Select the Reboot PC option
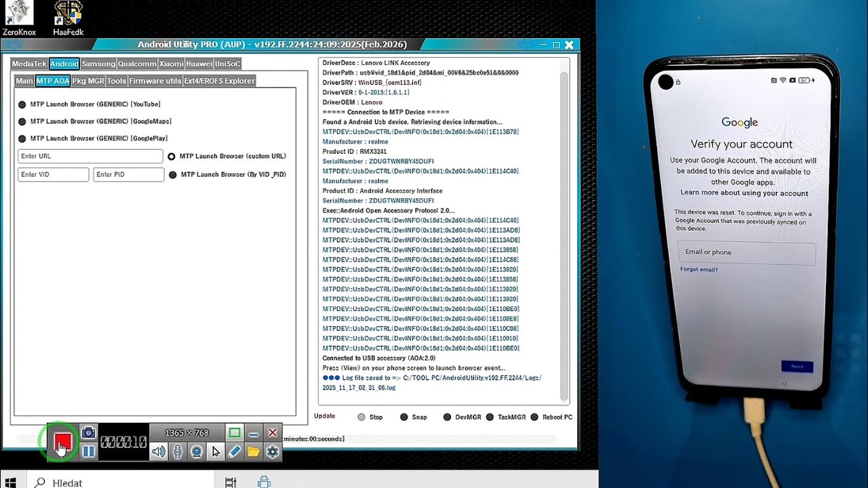 [x=534, y=418]
